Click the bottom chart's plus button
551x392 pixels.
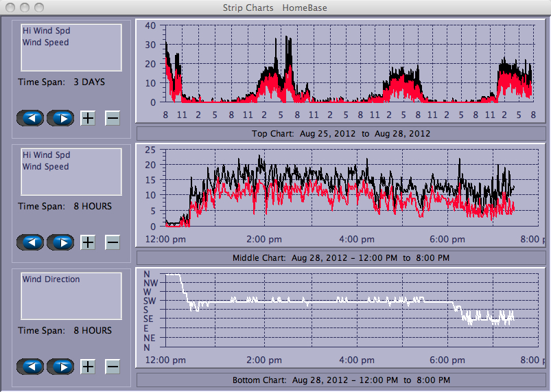[88, 367]
